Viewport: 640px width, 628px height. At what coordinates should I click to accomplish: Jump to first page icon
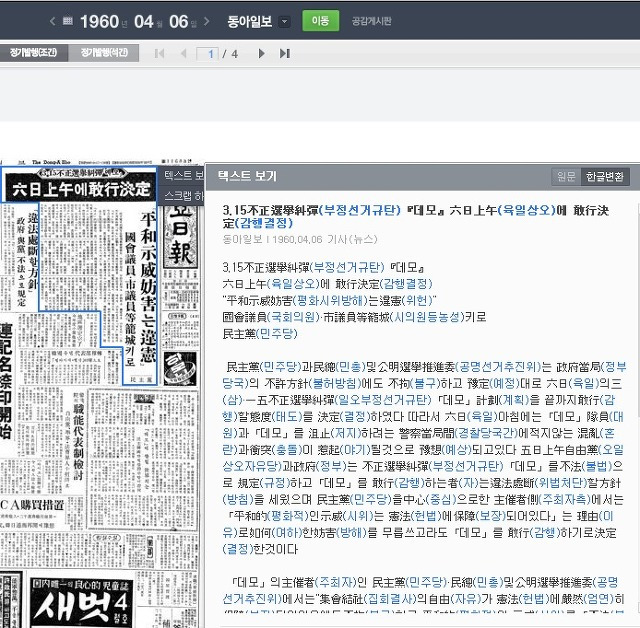point(160,53)
